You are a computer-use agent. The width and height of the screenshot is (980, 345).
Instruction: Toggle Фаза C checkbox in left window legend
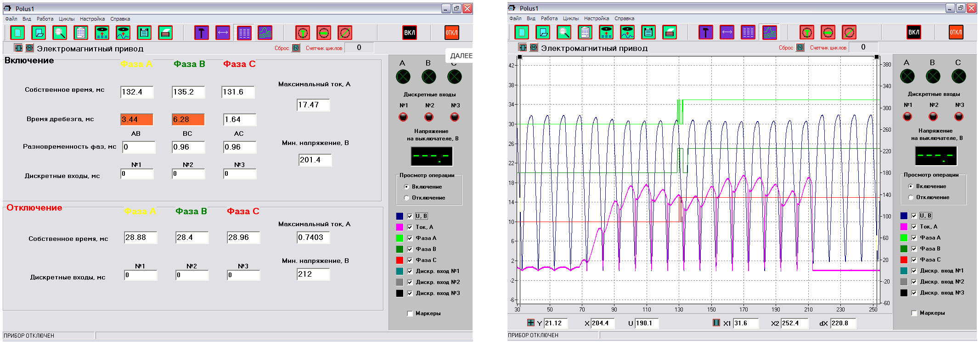[410, 260]
